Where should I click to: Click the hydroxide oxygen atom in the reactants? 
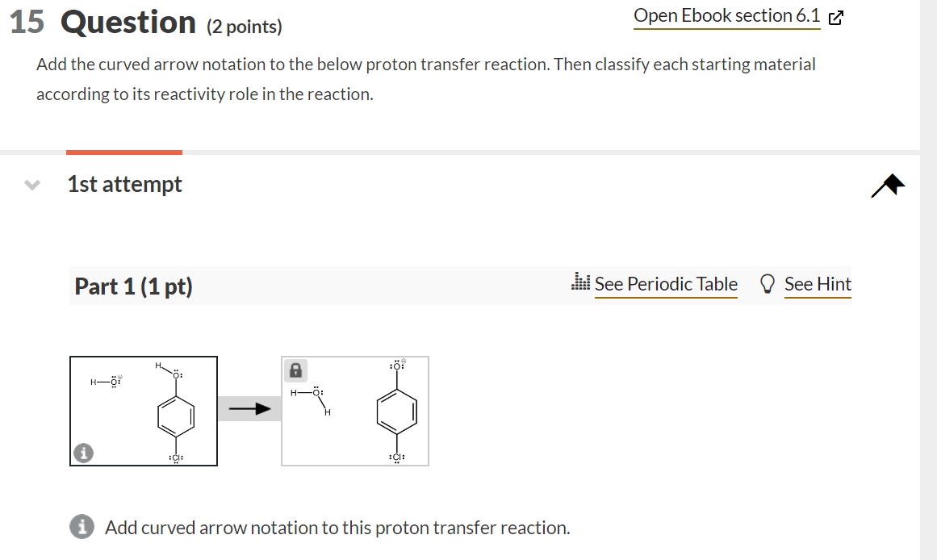click(x=112, y=380)
